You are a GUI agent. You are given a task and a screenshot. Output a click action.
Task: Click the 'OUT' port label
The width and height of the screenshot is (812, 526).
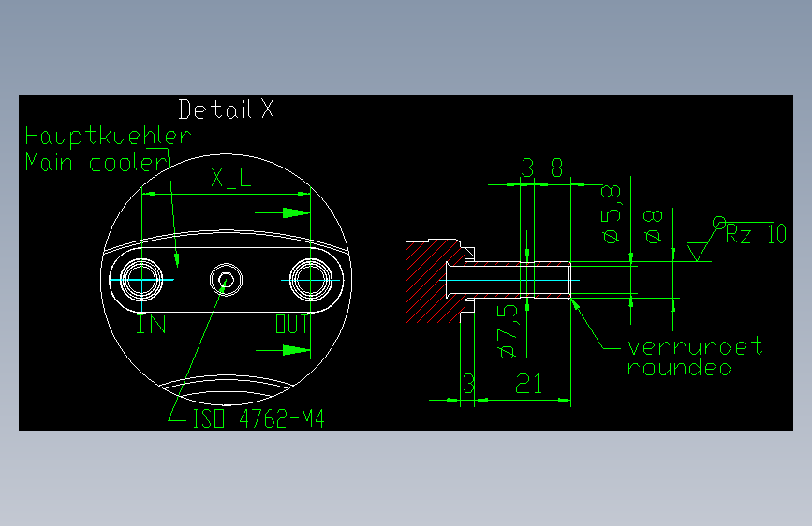point(291,325)
